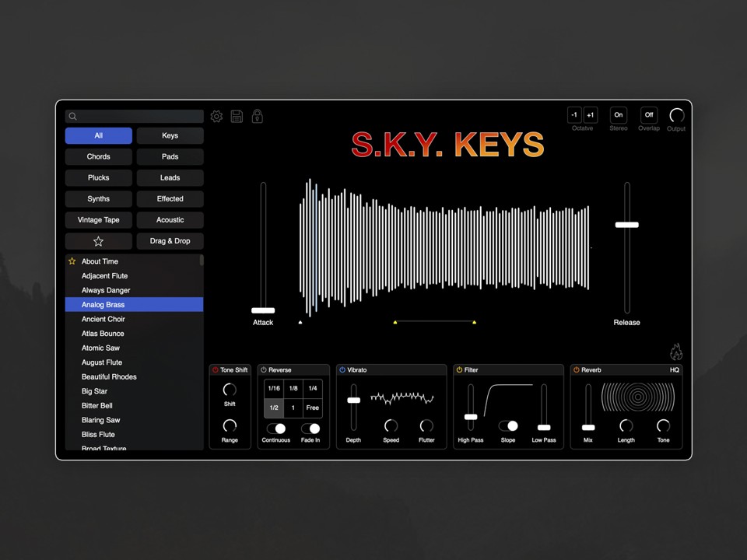Click the Drag & Drop button
747x560 pixels.
[170, 241]
